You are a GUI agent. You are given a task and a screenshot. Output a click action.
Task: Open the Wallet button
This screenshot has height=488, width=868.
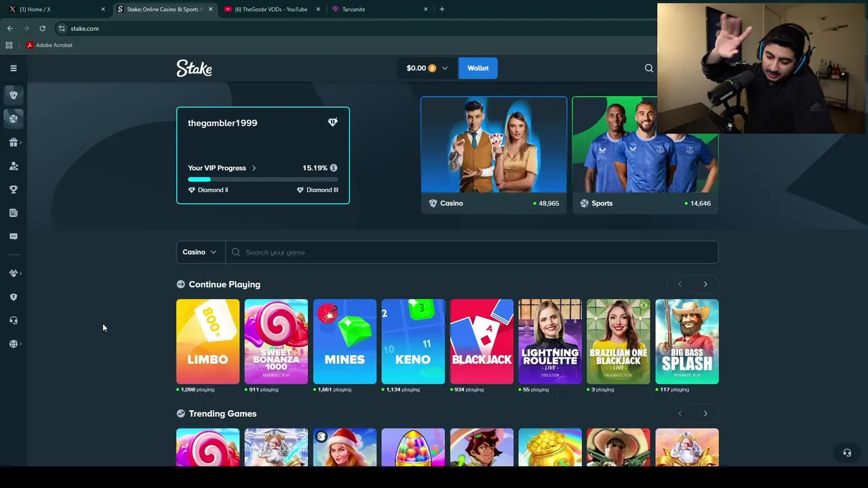point(478,68)
